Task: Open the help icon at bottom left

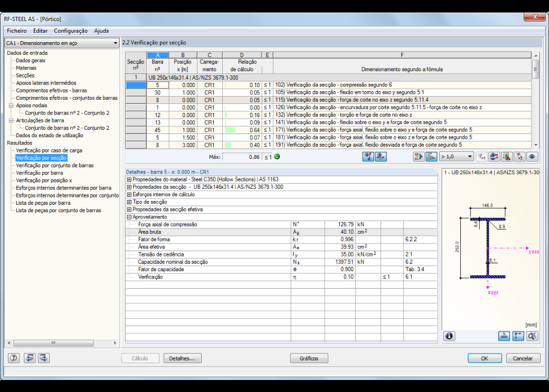Action: [14, 358]
